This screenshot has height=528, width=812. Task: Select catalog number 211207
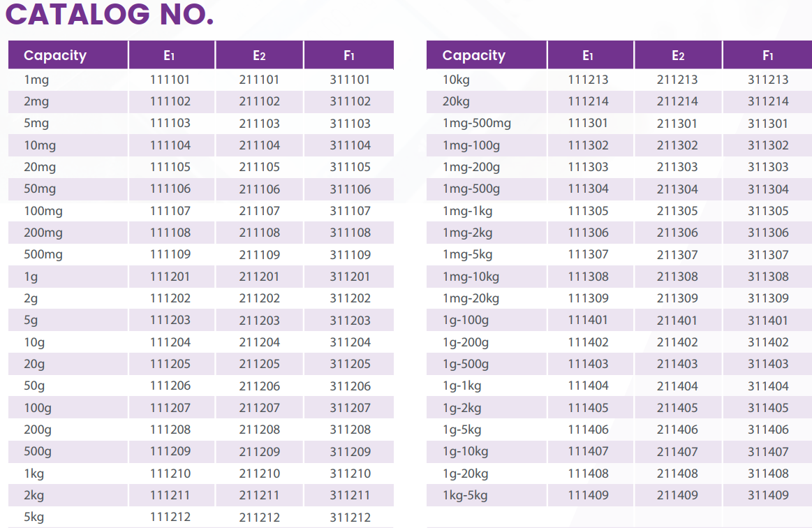[x=259, y=408]
